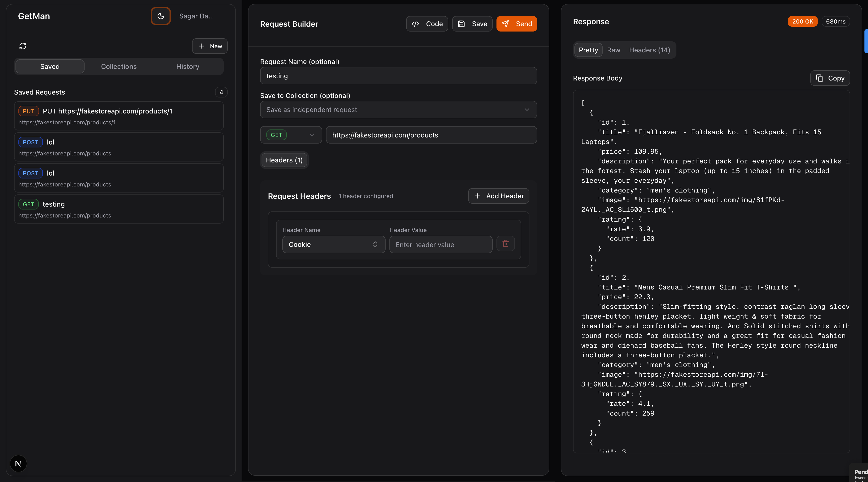Click the Enter header value field
Screen dimensions: 868x482
tap(441, 245)
